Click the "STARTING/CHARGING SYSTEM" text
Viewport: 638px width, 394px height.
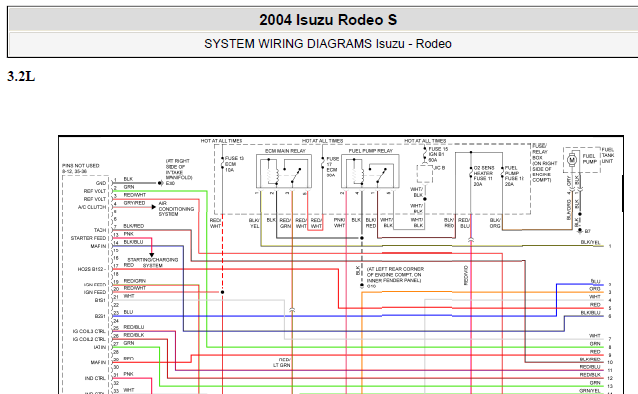click(x=153, y=263)
